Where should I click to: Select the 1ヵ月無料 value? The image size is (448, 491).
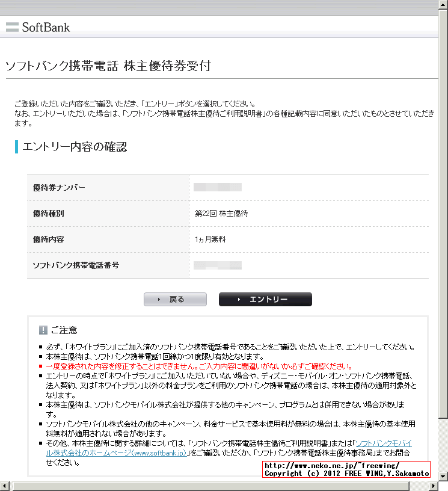210,239
